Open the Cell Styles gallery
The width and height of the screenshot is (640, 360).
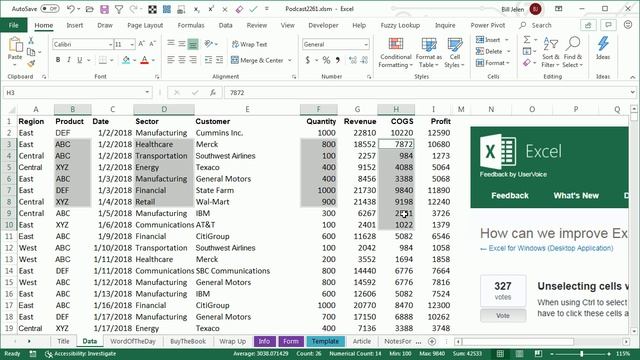(454, 53)
